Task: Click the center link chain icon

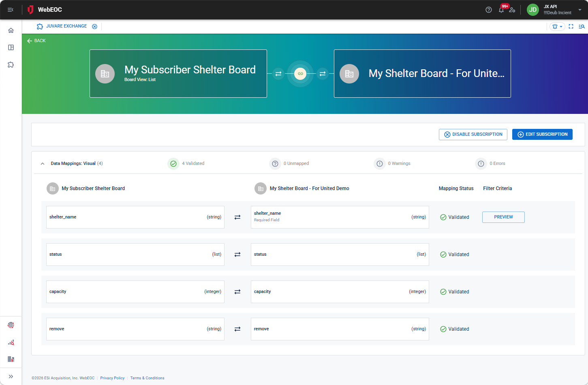Action: [x=300, y=74]
